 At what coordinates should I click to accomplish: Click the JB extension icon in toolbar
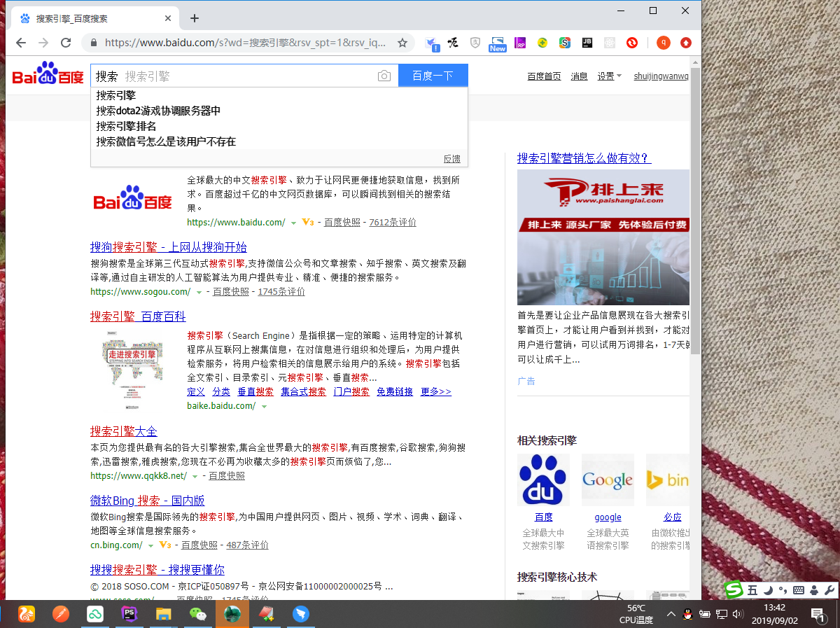(587, 43)
